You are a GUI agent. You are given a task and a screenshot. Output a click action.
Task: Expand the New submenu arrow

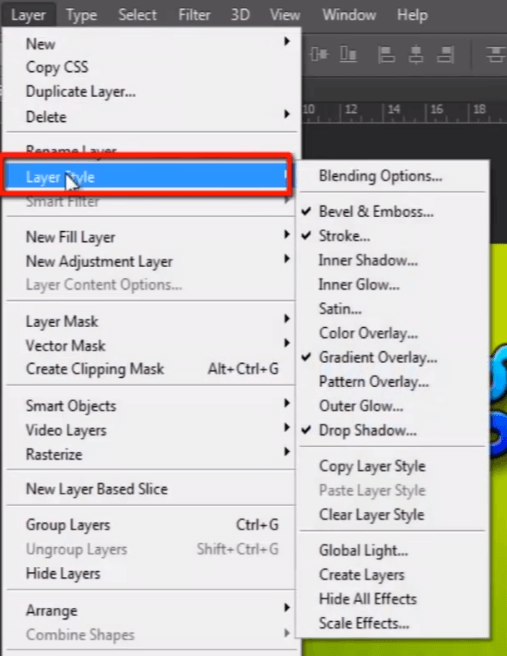[287, 41]
